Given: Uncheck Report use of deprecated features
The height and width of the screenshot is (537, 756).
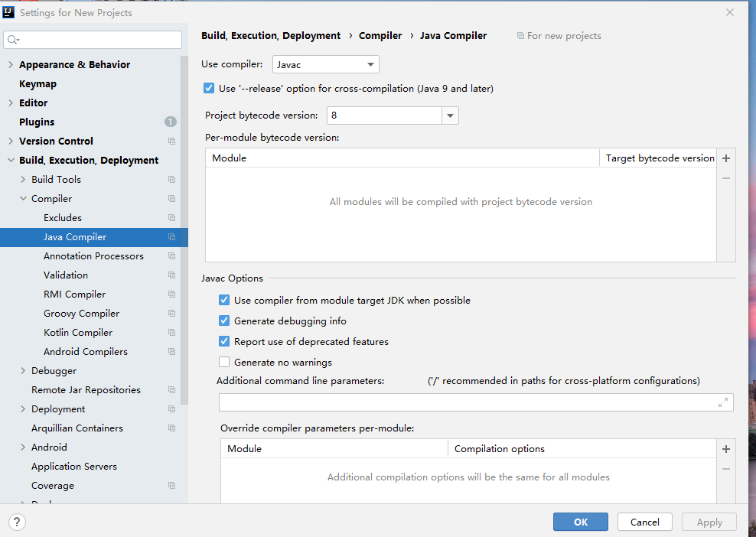Looking at the screenshot, I should [x=224, y=342].
